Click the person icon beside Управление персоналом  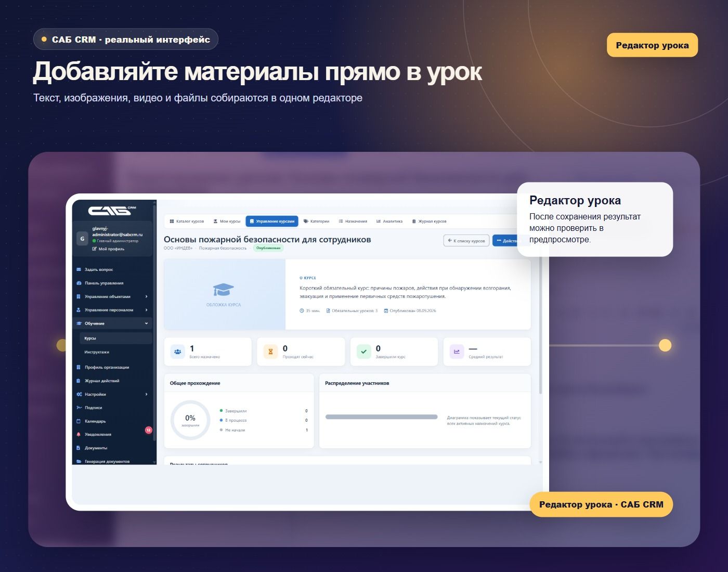point(79,310)
